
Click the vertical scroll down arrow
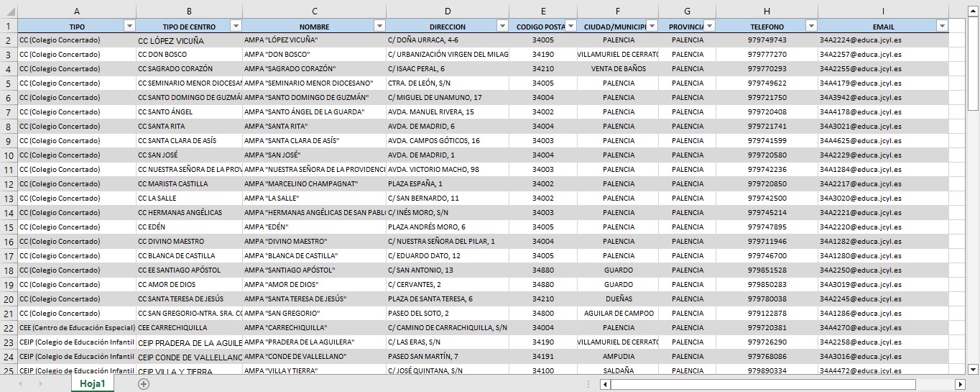point(973,369)
